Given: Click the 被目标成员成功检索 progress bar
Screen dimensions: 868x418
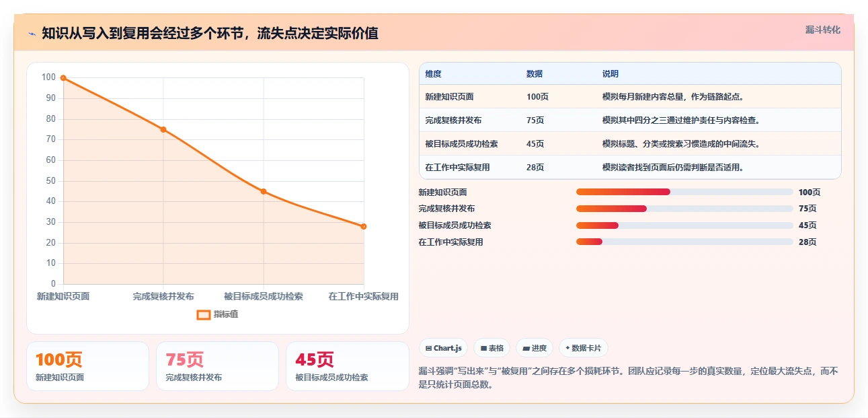Looking at the screenshot, I should 684,225.
